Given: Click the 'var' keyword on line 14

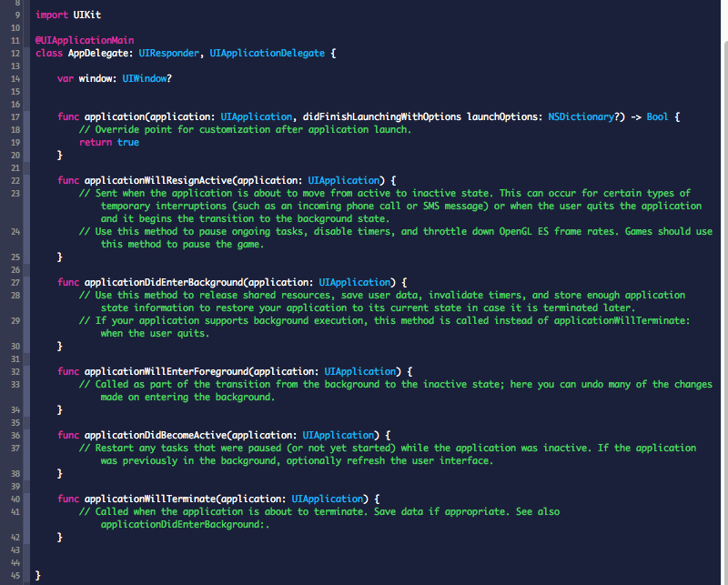Looking at the screenshot, I should 66,78.
